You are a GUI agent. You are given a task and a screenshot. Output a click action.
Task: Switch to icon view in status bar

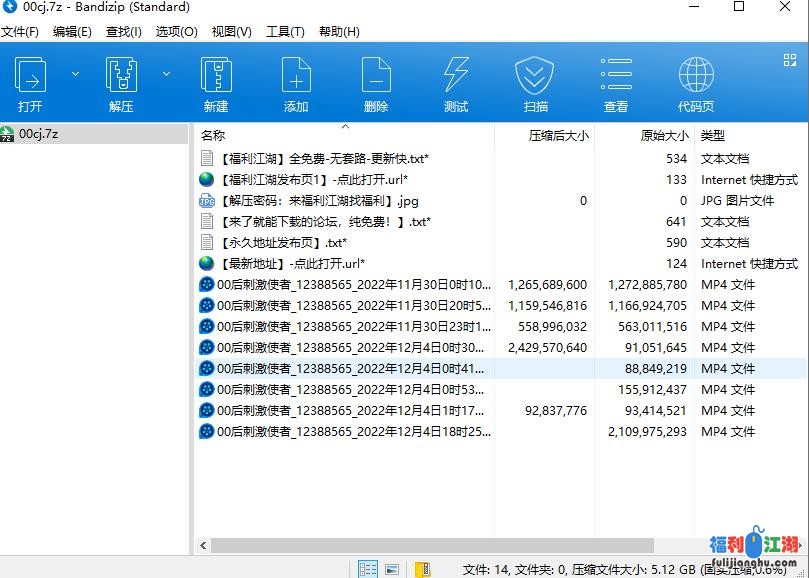[392, 569]
